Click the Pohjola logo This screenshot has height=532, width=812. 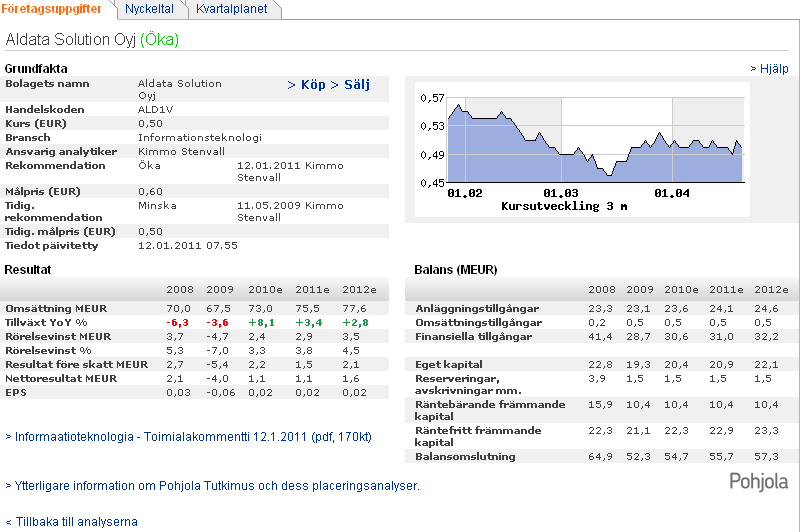[759, 482]
